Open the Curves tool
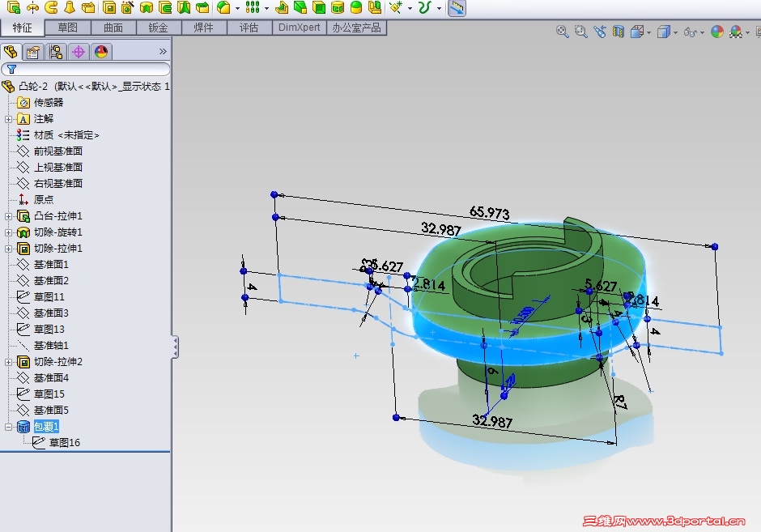This screenshot has width=761, height=532. pyautogui.click(x=425, y=6)
